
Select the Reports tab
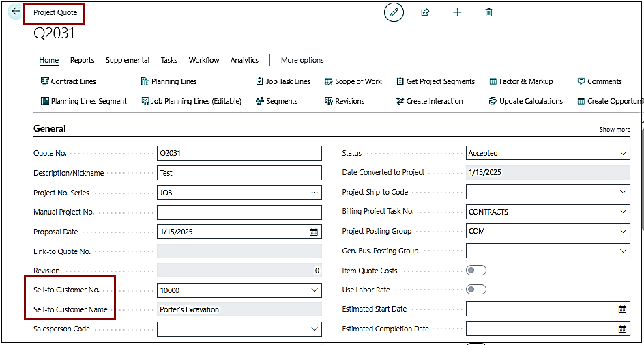pyautogui.click(x=82, y=60)
